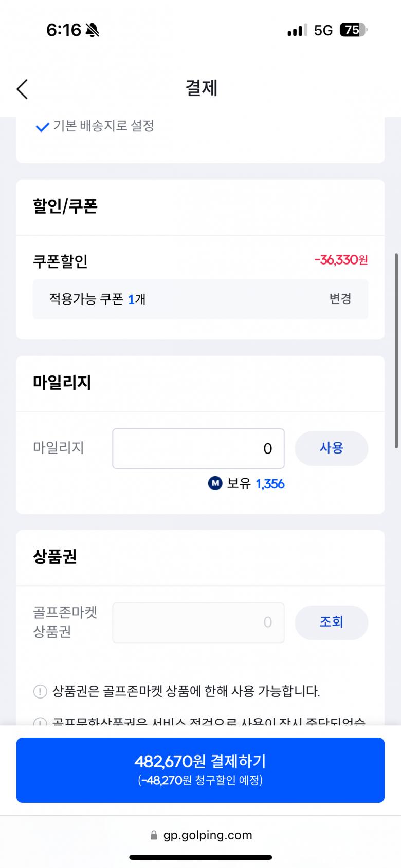401x868 pixels.
Task: Tap the mileage M coin icon
Action: [x=215, y=483]
